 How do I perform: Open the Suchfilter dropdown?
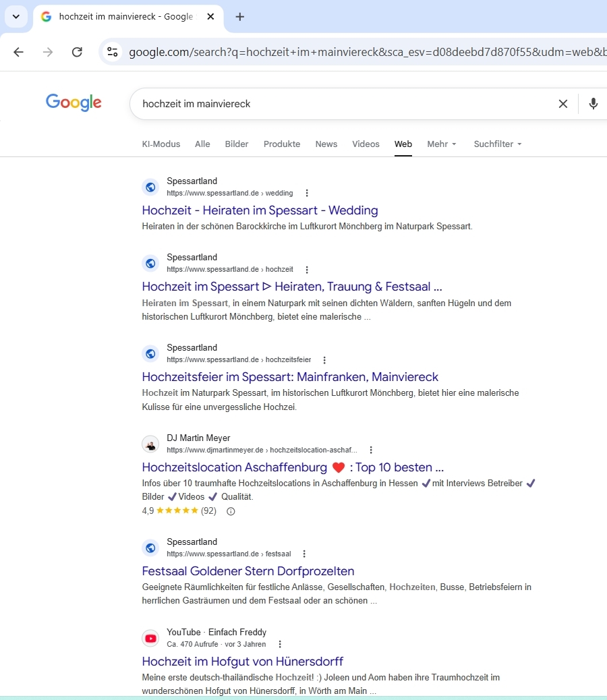pyautogui.click(x=498, y=144)
